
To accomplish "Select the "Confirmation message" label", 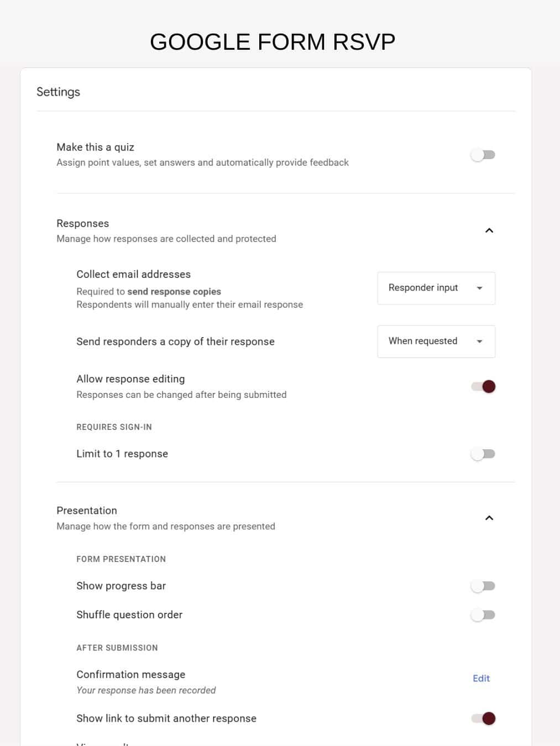I will click(x=130, y=675).
